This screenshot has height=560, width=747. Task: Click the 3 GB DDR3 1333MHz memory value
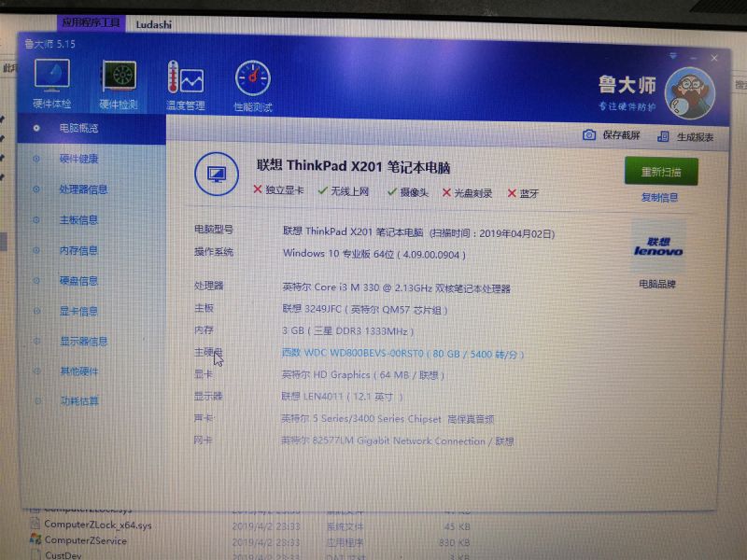(347, 331)
